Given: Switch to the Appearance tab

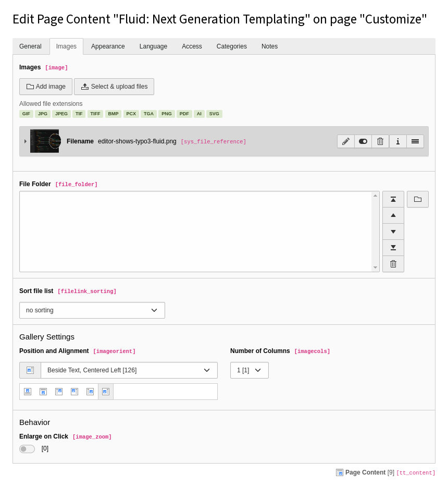Looking at the screenshot, I should 108,46.
